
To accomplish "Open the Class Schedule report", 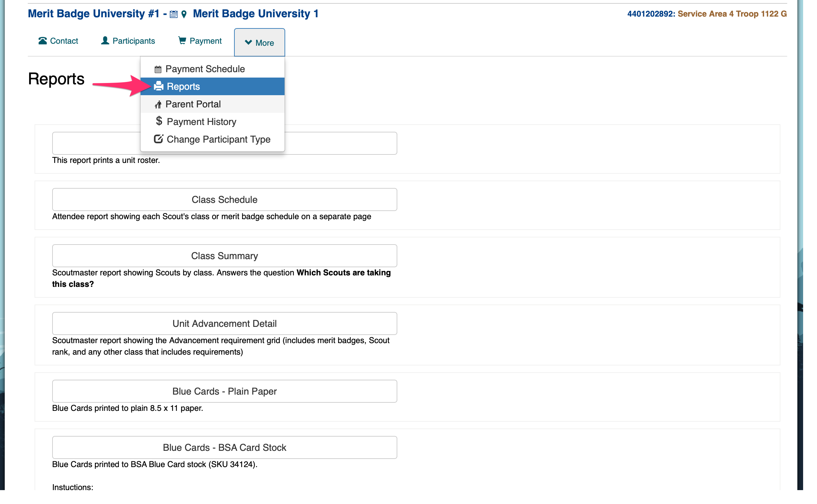I will 225,199.
